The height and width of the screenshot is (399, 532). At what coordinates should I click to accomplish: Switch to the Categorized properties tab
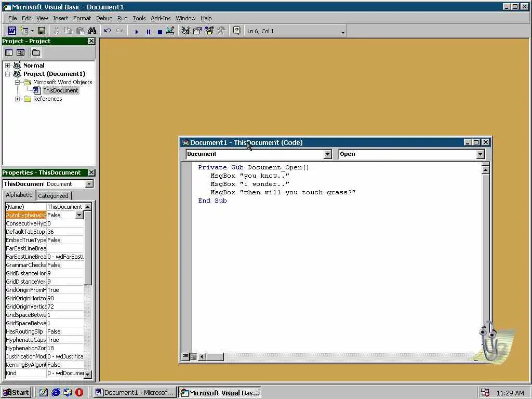click(54, 196)
